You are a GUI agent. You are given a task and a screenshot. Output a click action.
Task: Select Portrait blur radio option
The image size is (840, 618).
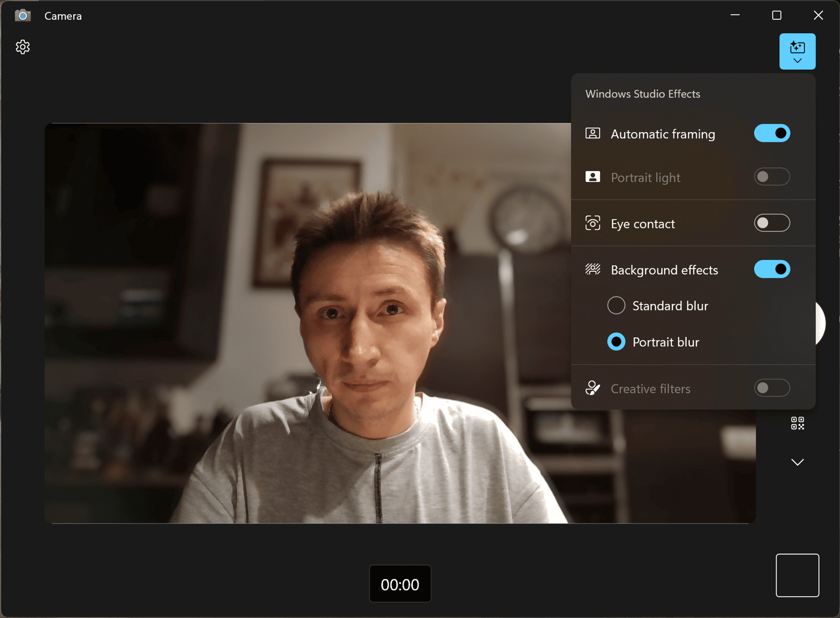coord(616,342)
